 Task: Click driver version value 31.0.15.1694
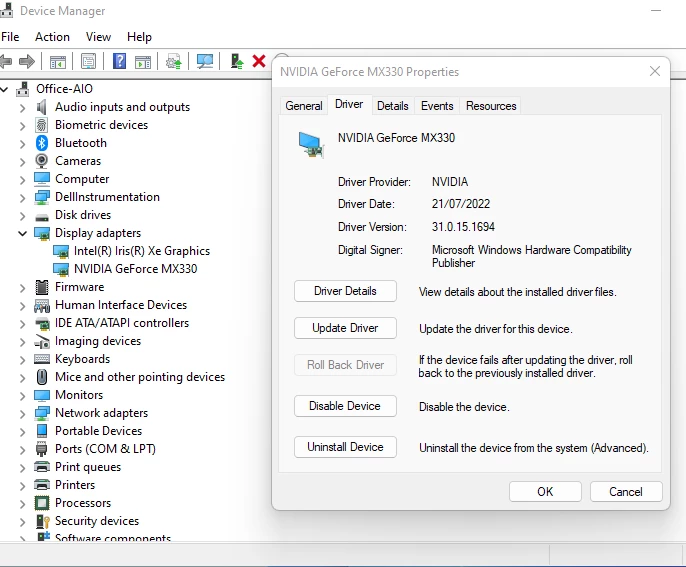pos(463,227)
